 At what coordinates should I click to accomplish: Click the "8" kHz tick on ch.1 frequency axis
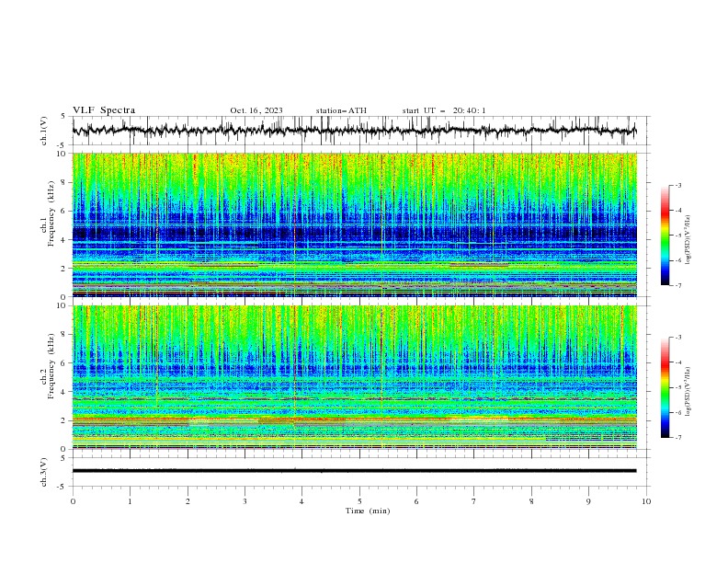[x=64, y=182]
